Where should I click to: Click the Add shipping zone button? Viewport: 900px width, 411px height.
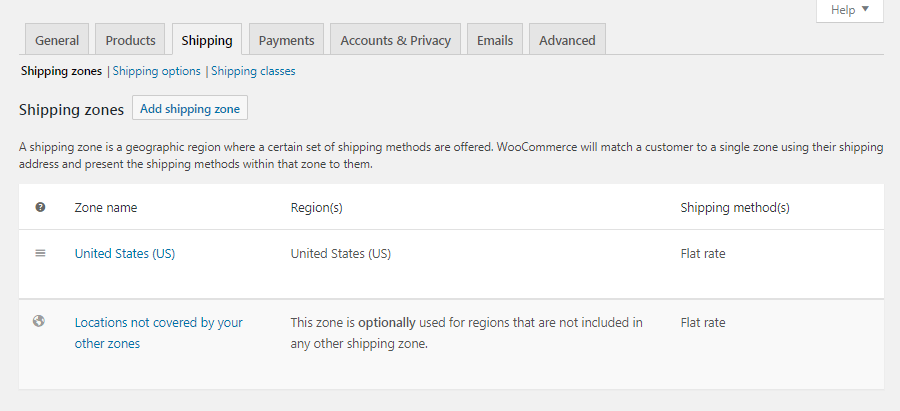pyautogui.click(x=190, y=108)
